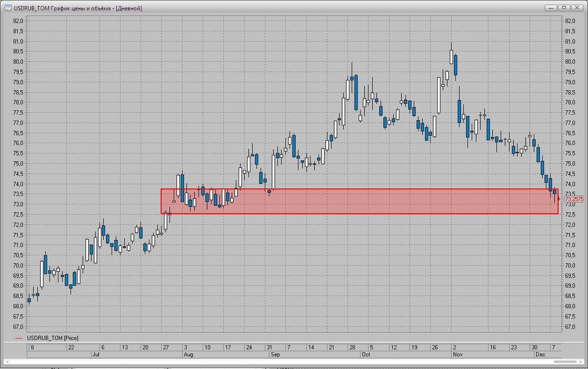This screenshot has width=588, height=369.
Task: Click the date label 31 on the time axis
Action: (x=269, y=347)
